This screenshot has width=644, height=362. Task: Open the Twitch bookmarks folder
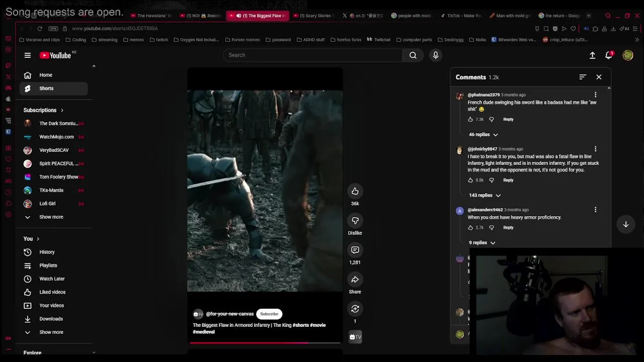pyautogui.click(x=159, y=40)
